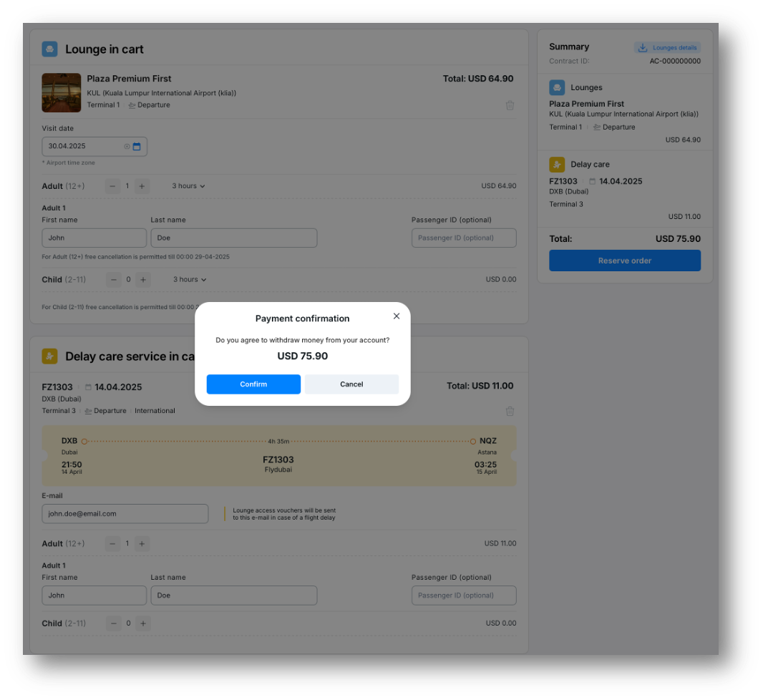The image size is (763, 700).
Task: Delete Plaza Premium First lounge from cart
Action: (x=510, y=105)
